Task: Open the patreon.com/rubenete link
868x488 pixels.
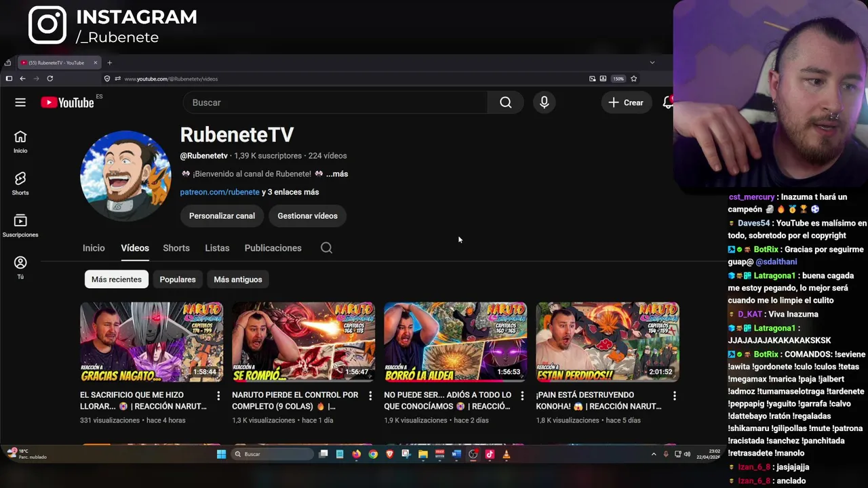Action: (x=220, y=192)
